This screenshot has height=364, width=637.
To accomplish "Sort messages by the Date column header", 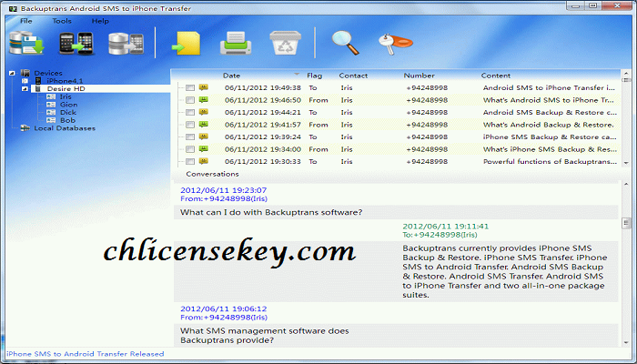I will click(231, 76).
